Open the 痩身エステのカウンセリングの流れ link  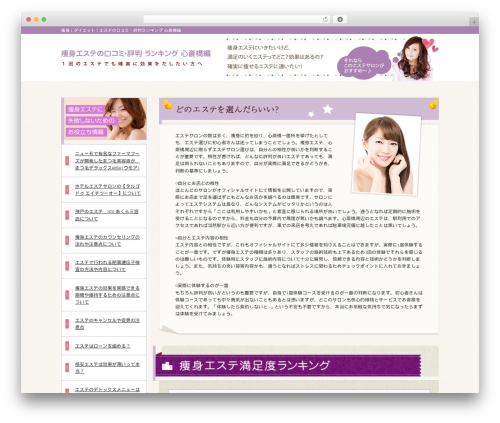107,241
